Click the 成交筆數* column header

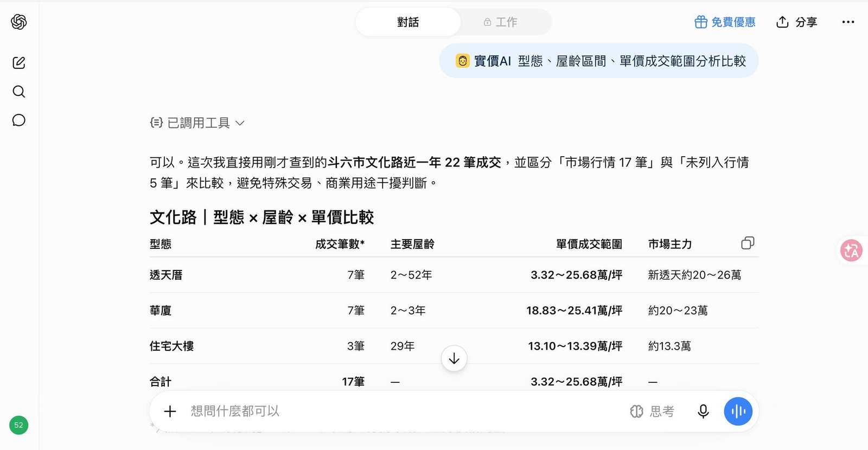(340, 244)
